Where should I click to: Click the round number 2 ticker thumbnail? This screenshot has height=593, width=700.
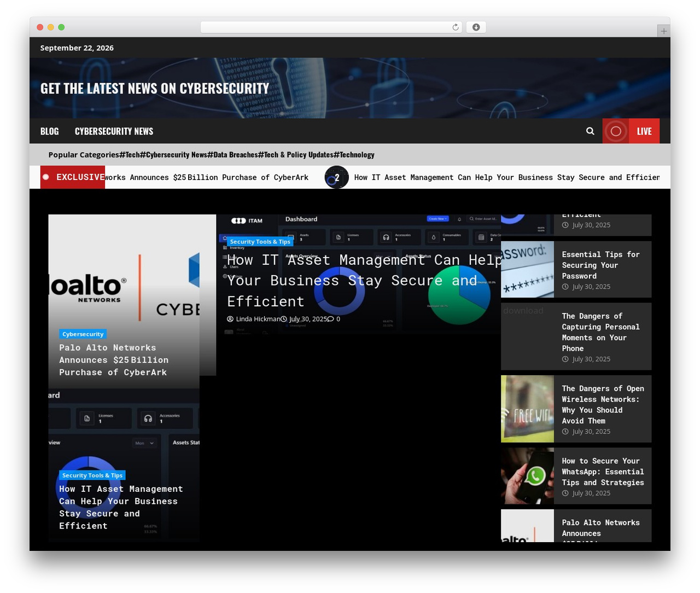tap(337, 177)
